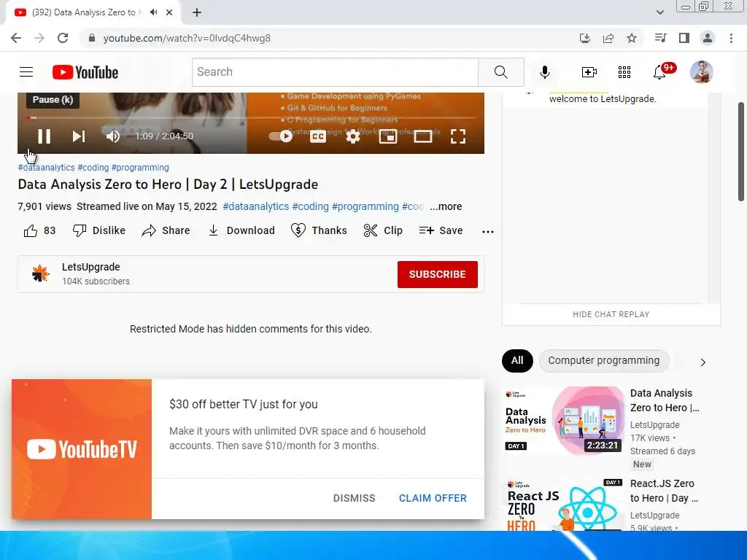747x560 pixels.
Task: Open the React.JS Zero to Hero title
Action: pos(664,491)
